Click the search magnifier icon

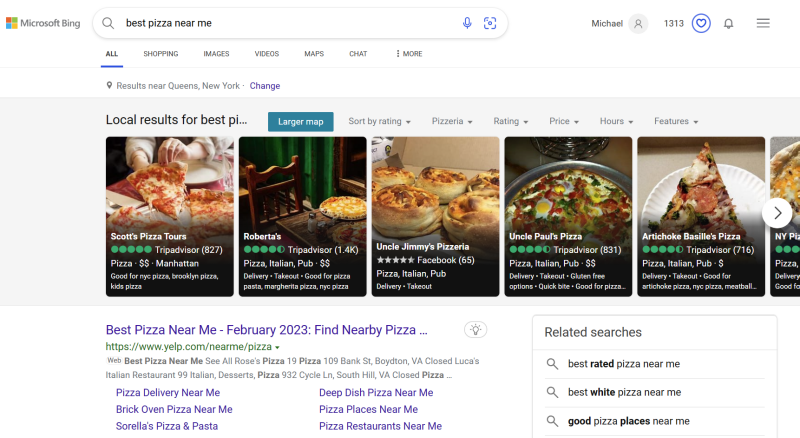108,23
